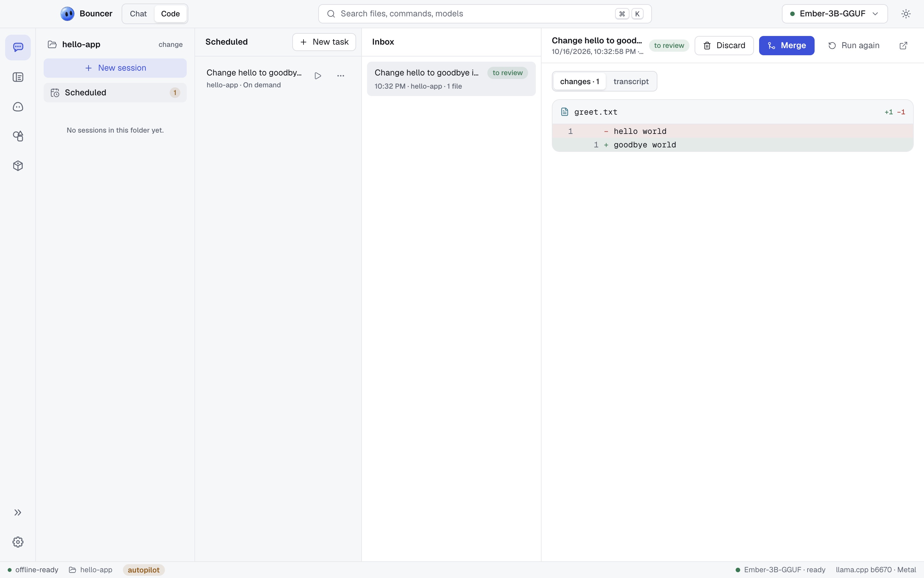This screenshot has width=924, height=578.
Task: Select the changes · 1 tab
Action: point(579,82)
